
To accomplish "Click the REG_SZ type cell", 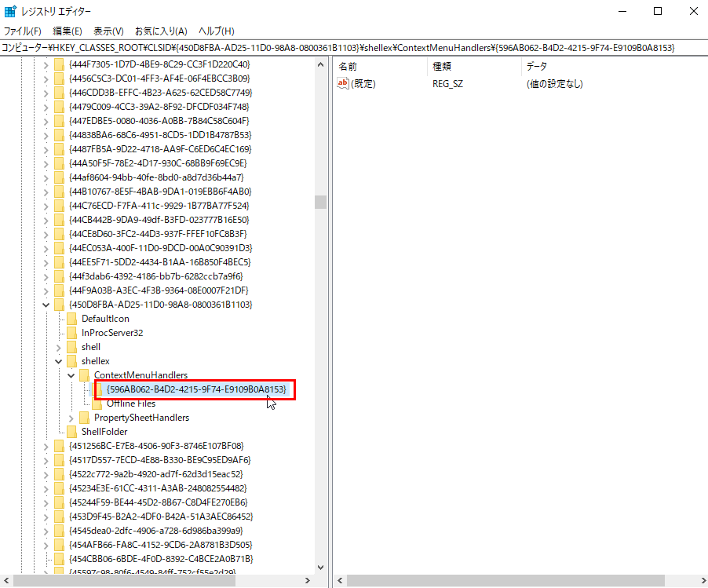I will [x=447, y=84].
